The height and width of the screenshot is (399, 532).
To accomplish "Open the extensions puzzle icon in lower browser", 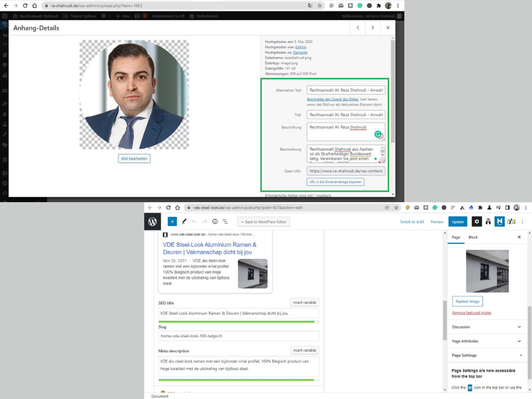I will (x=480, y=207).
